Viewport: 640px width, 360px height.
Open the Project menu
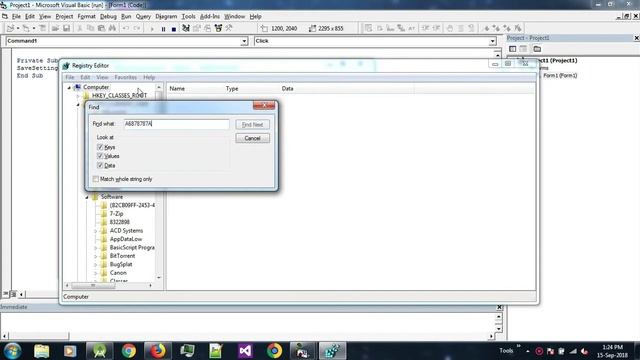(64, 17)
